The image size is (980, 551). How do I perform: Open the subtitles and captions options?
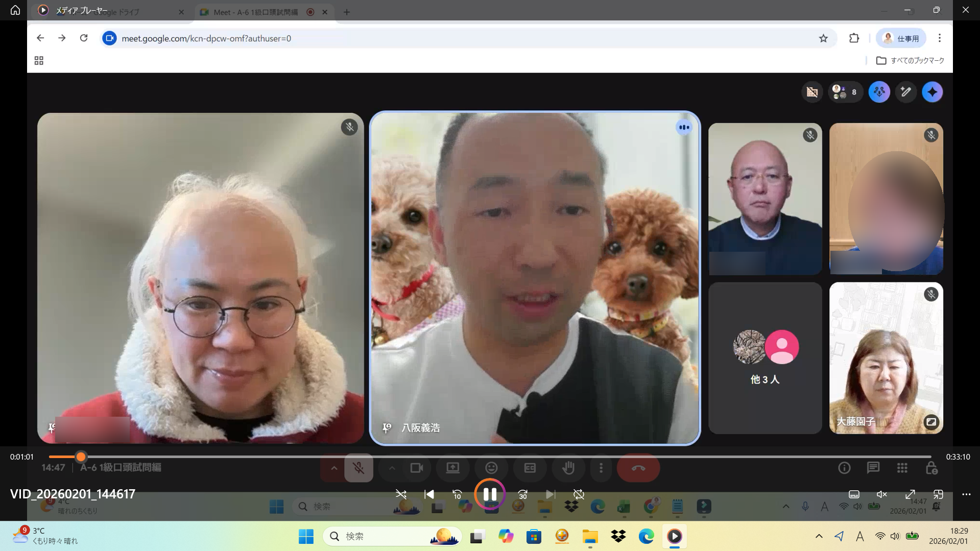[x=854, y=494]
